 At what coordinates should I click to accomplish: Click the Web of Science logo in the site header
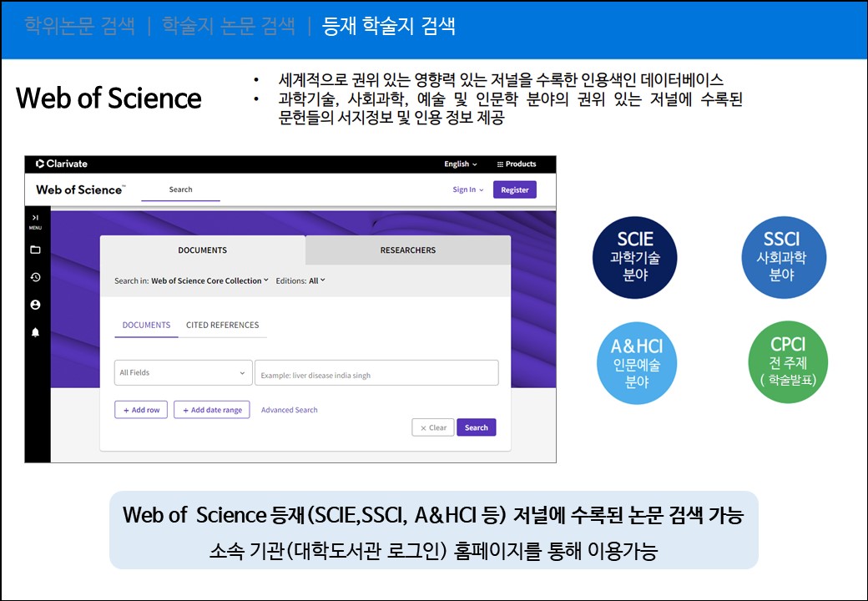tap(80, 189)
